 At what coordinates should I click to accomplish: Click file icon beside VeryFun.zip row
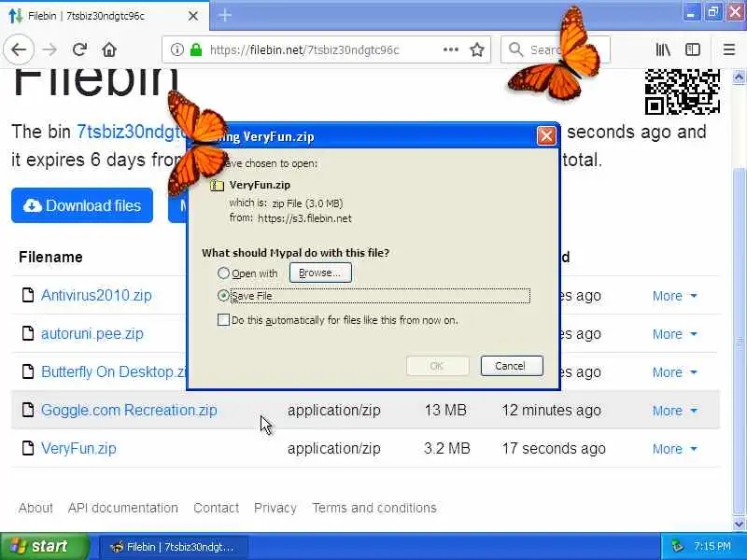coord(28,448)
